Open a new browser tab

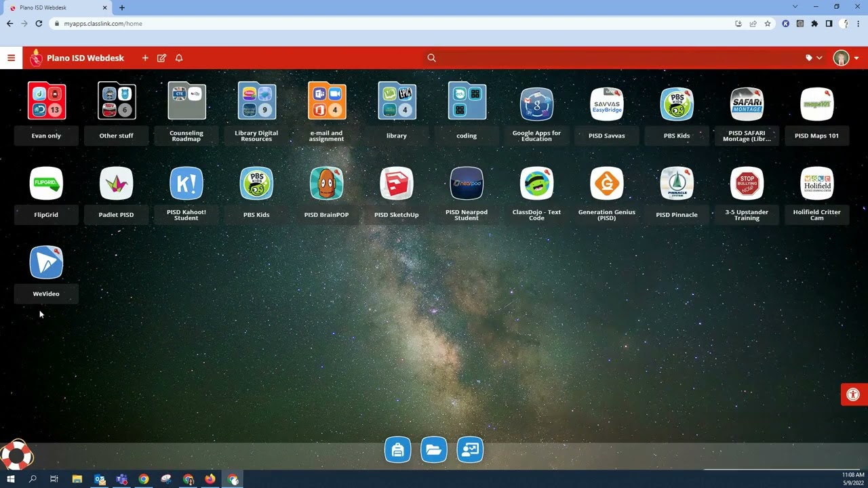point(122,7)
